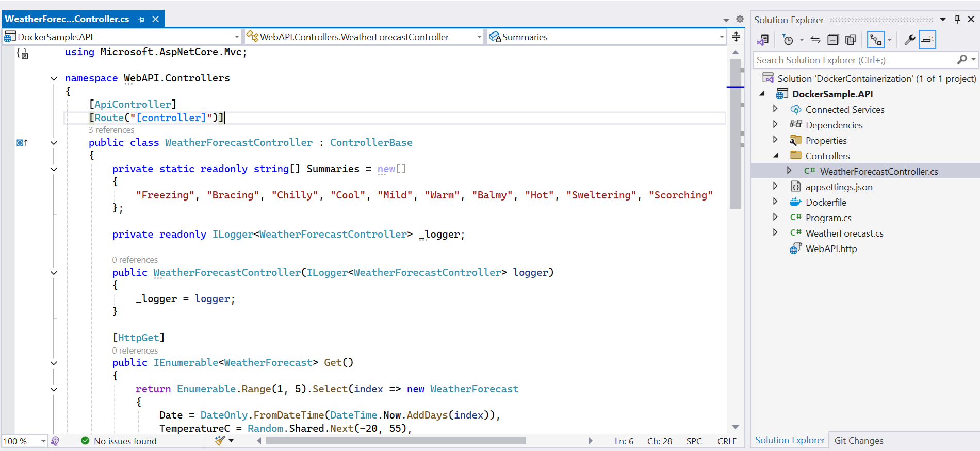Switch to the Solution Explorer bottom tab
Screen dimensions: 980x451
pyautogui.click(x=790, y=440)
